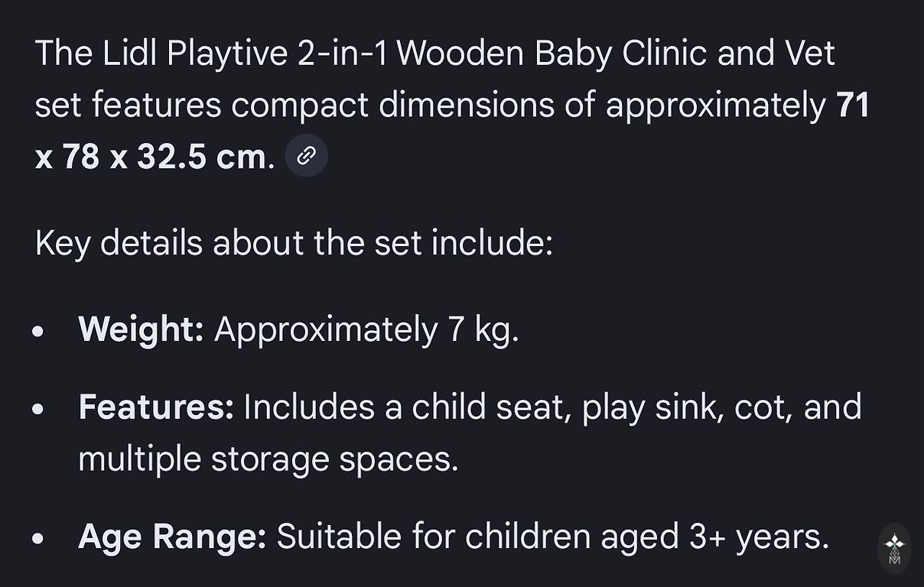The image size is (924, 587).
Task: Click the bold "Weight:" label
Action: tap(141, 329)
